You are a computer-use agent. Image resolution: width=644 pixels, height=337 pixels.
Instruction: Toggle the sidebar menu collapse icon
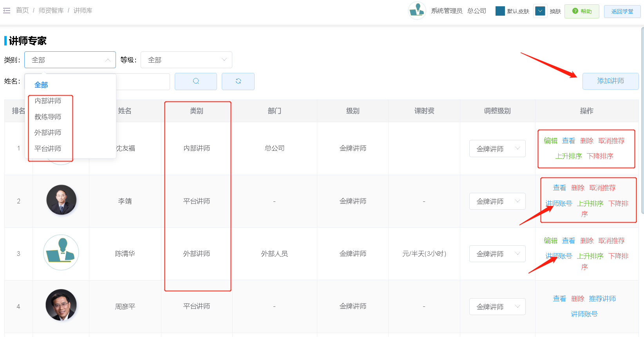click(x=7, y=11)
